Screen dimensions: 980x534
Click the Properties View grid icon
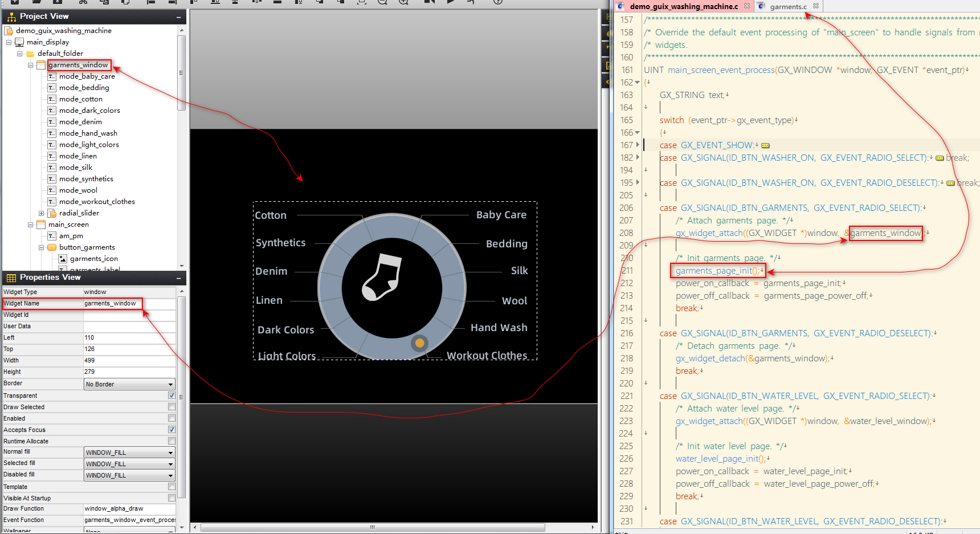coord(11,278)
